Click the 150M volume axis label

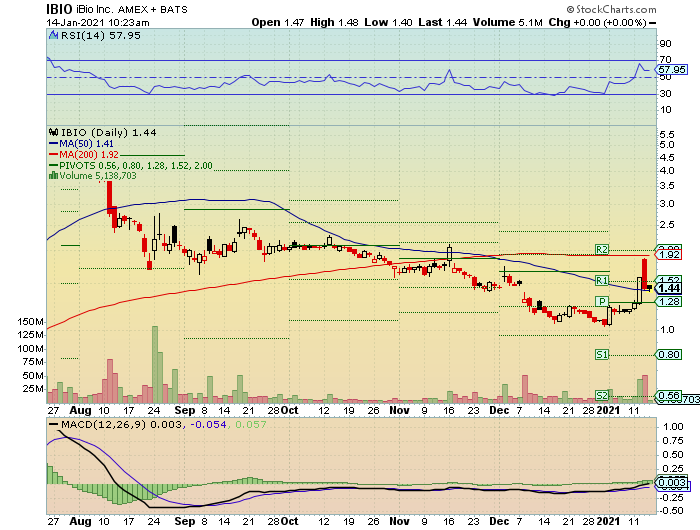point(30,322)
